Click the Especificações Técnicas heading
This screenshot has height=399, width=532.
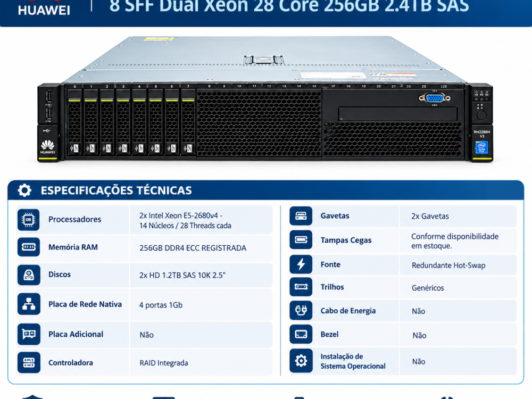point(117,190)
